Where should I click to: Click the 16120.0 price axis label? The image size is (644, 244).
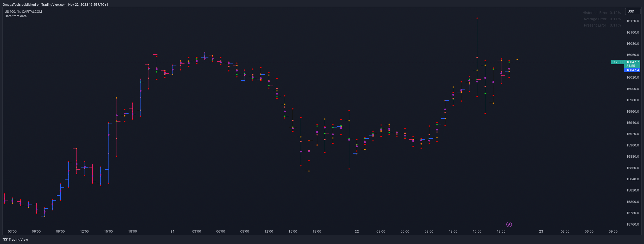[633, 21]
